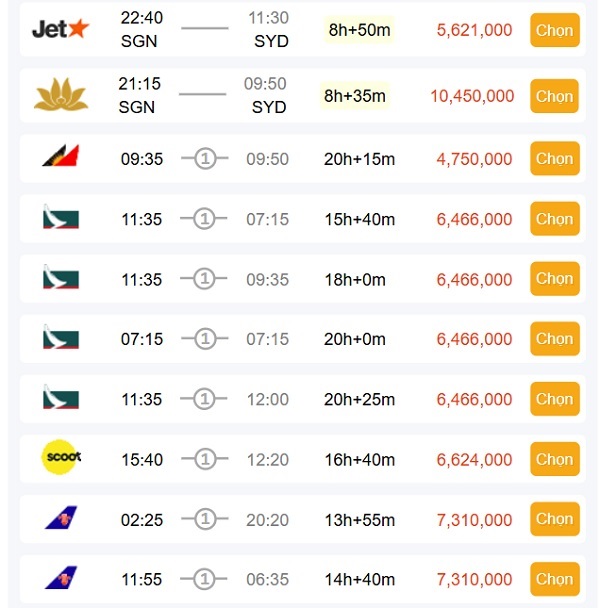600x608 pixels.
Task: Click the 8h+35m duration on Vietnam Airlines
Action: point(356,96)
